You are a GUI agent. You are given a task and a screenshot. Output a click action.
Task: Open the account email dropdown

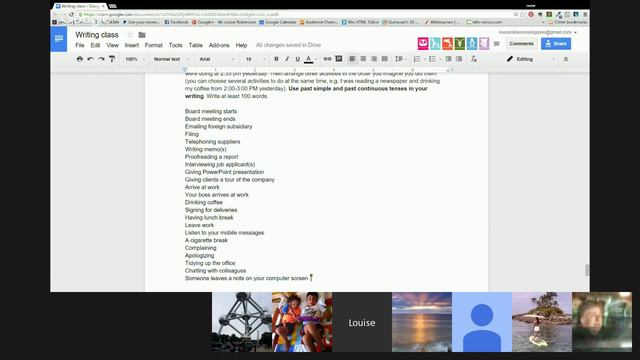pos(538,32)
